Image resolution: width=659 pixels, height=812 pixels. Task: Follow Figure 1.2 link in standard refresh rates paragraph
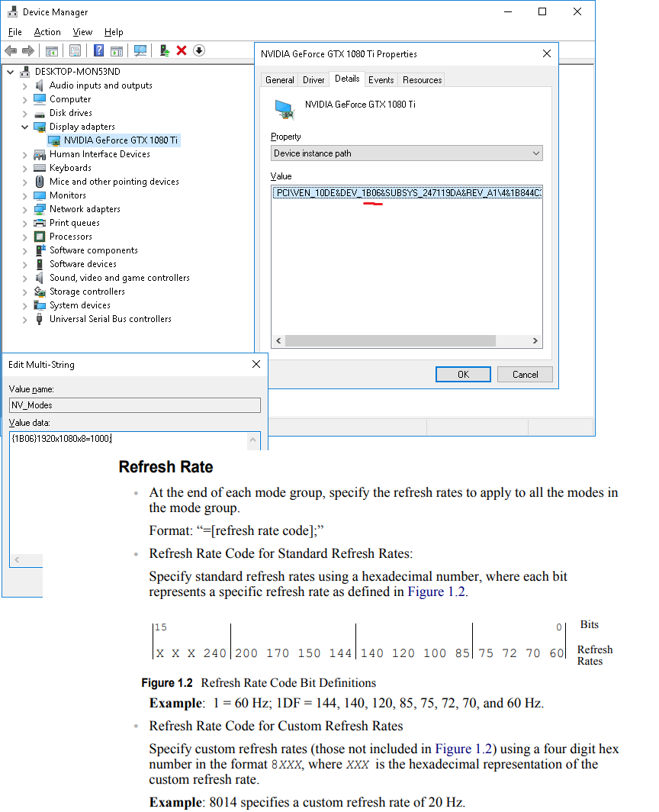tap(436, 592)
